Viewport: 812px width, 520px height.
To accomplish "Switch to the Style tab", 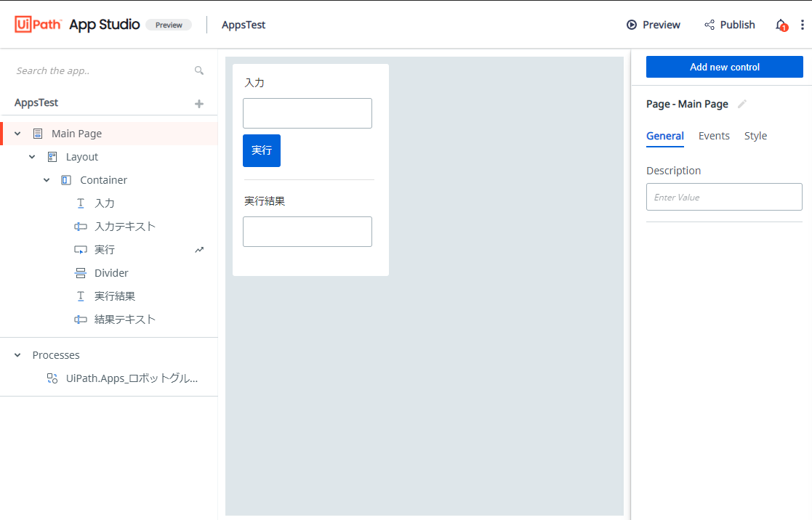I will [755, 136].
